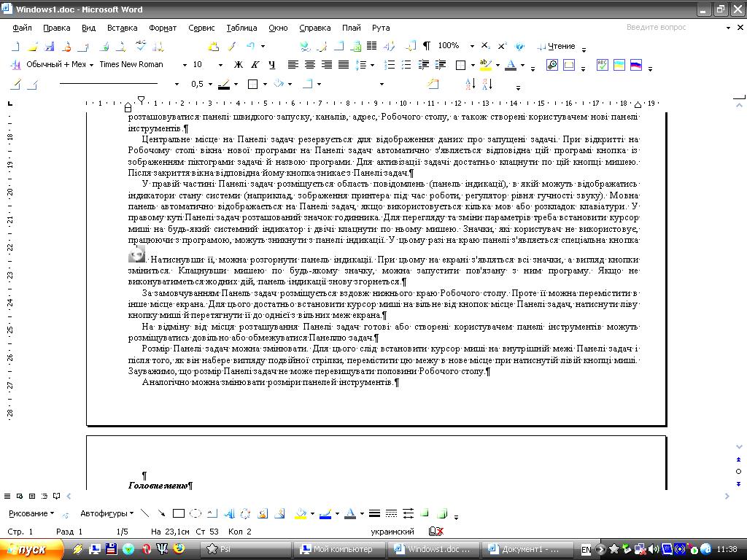Open the Сервис menu

coord(201,28)
